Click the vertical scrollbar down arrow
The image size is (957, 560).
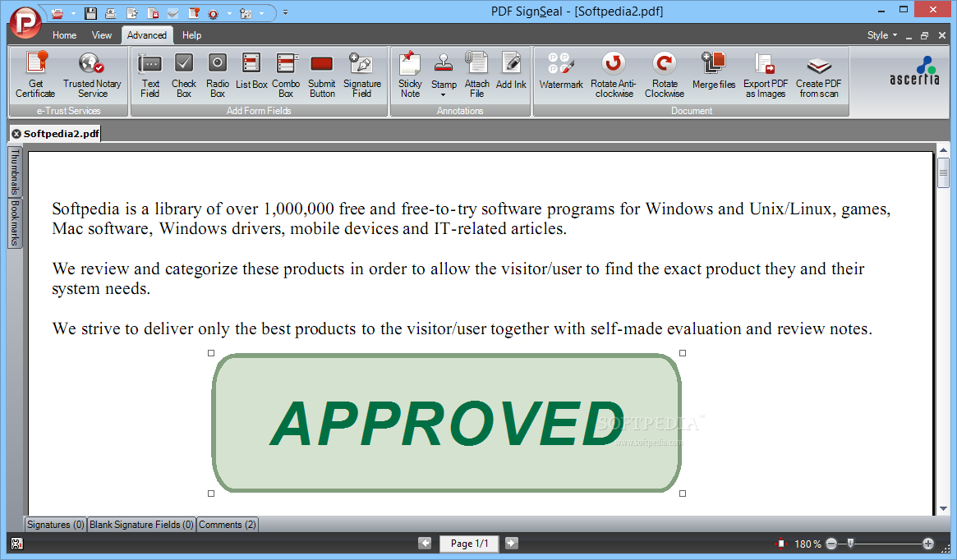coord(944,508)
